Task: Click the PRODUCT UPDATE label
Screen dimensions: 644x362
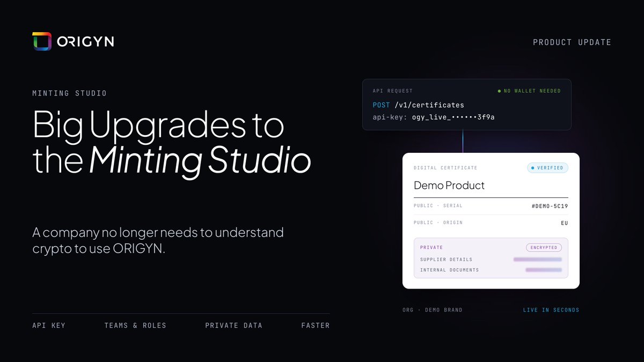Action: point(572,42)
